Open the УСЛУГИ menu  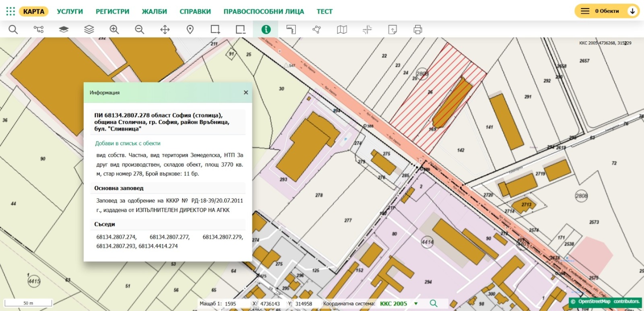coord(70,12)
